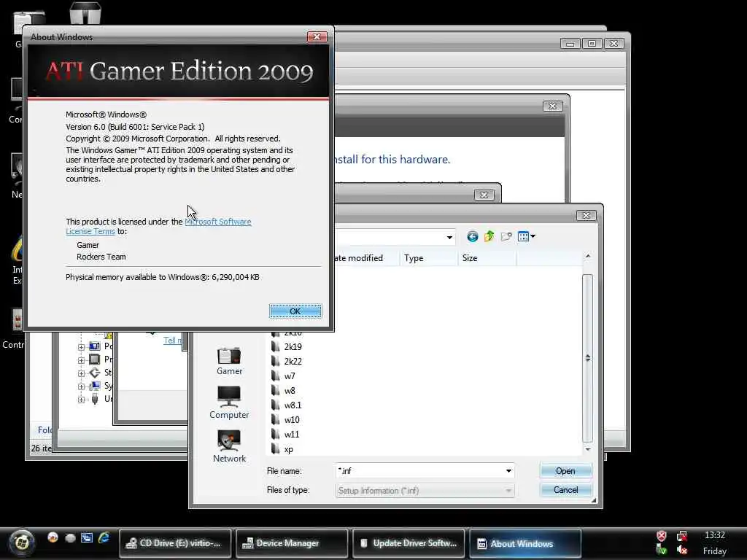
Task: Click the w7 folder icon
Action: (x=275, y=376)
